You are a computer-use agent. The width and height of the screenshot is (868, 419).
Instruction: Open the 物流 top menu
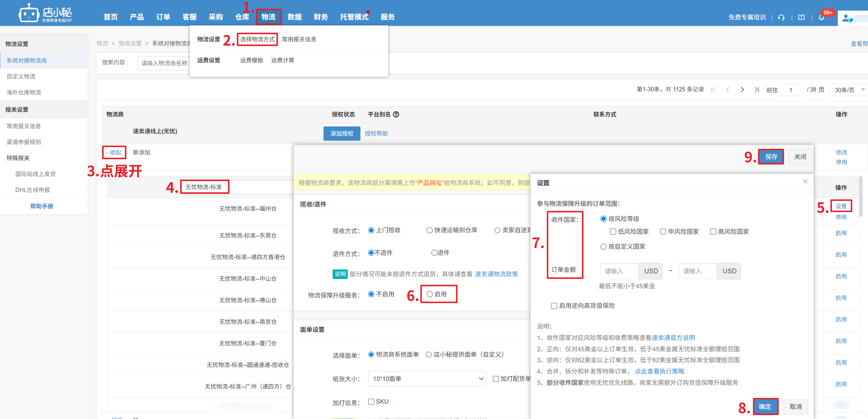click(x=268, y=17)
